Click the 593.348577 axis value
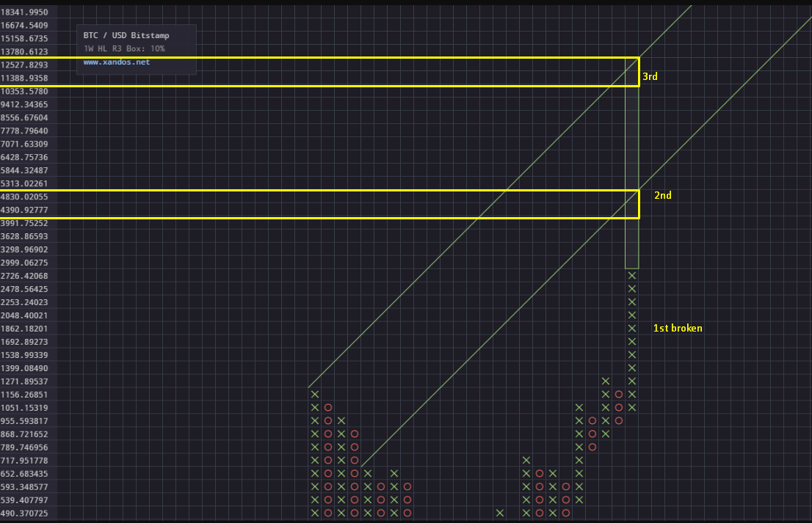Viewport: 812px width, 523px height. pyautogui.click(x=24, y=487)
